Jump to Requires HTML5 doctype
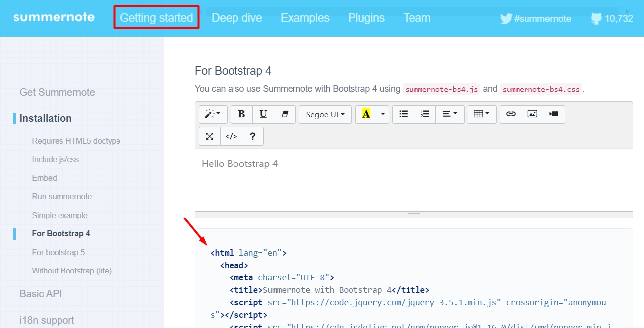Screen dimensions: 644x328 tap(76, 141)
